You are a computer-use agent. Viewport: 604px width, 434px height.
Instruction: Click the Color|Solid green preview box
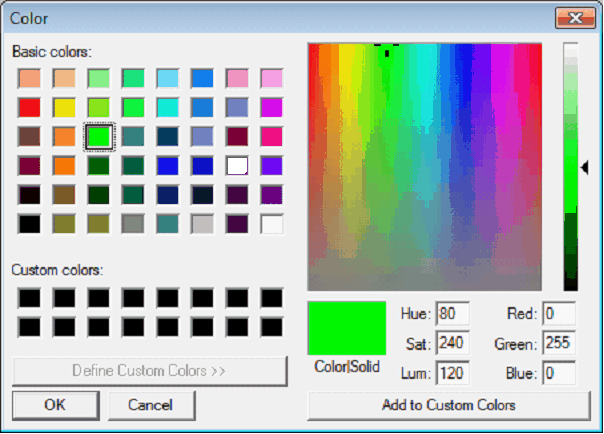(347, 328)
